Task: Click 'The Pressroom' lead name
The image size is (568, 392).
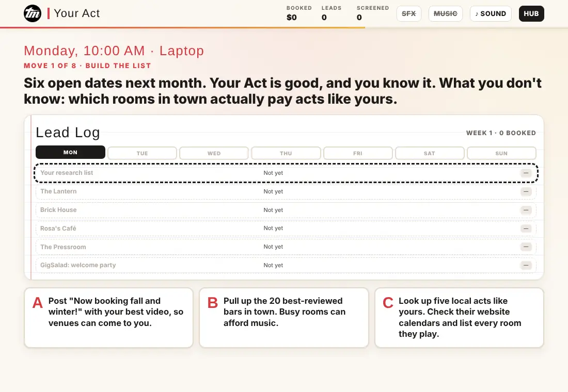Action: pyautogui.click(x=63, y=247)
